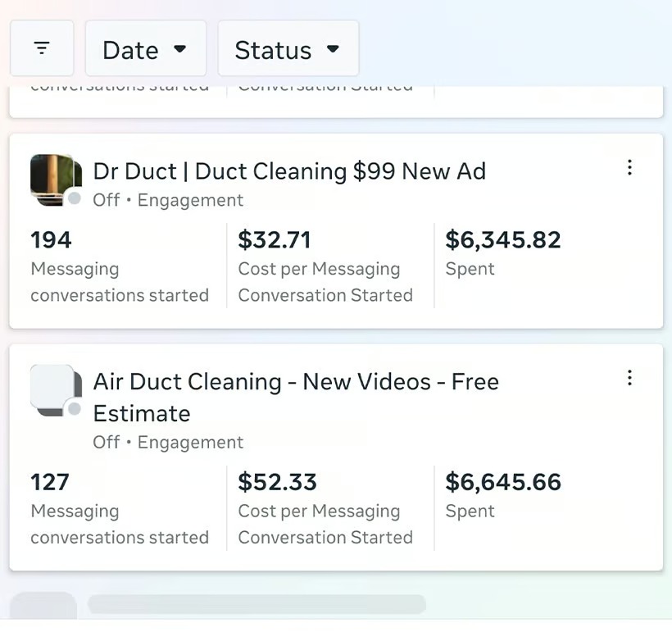Expand the Status dropdown
Viewport: 672px width, 632px height.
[288, 49]
